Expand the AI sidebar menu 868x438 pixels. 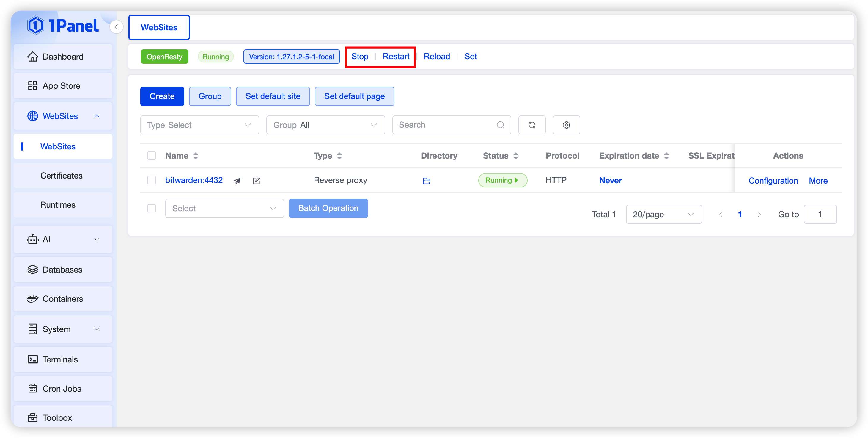coord(63,240)
